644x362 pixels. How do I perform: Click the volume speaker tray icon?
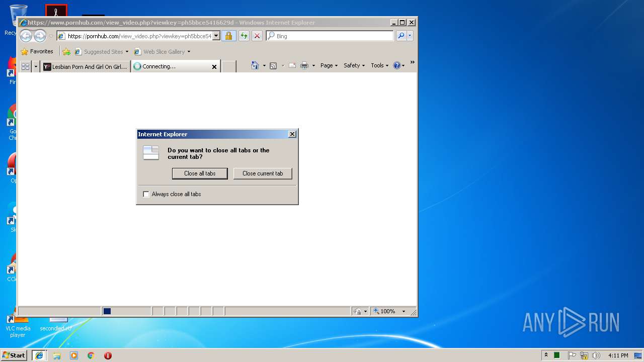click(x=596, y=355)
